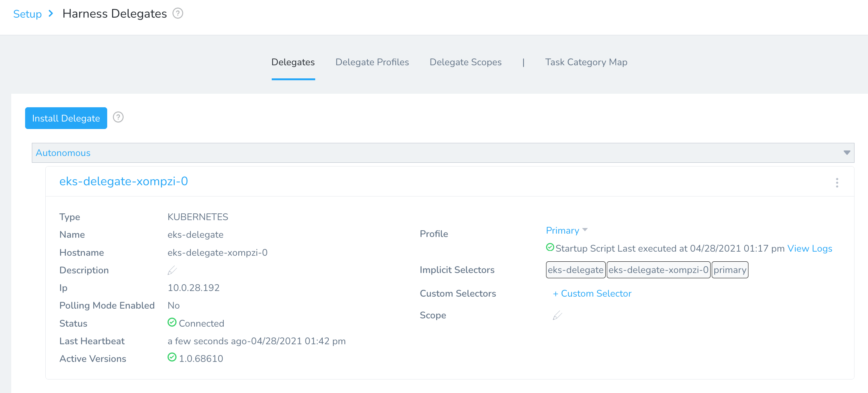This screenshot has width=868, height=393.
Task: Click green check beside version 1.0.68610
Action: (172, 357)
